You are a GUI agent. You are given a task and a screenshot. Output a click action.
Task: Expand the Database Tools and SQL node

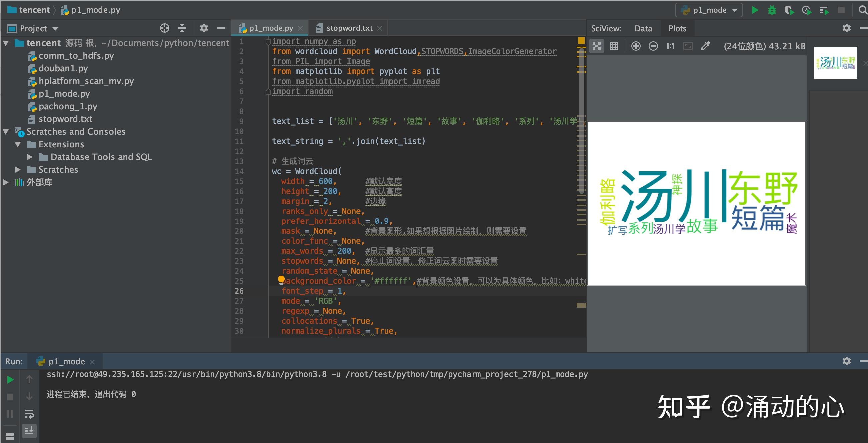[30, 157]
